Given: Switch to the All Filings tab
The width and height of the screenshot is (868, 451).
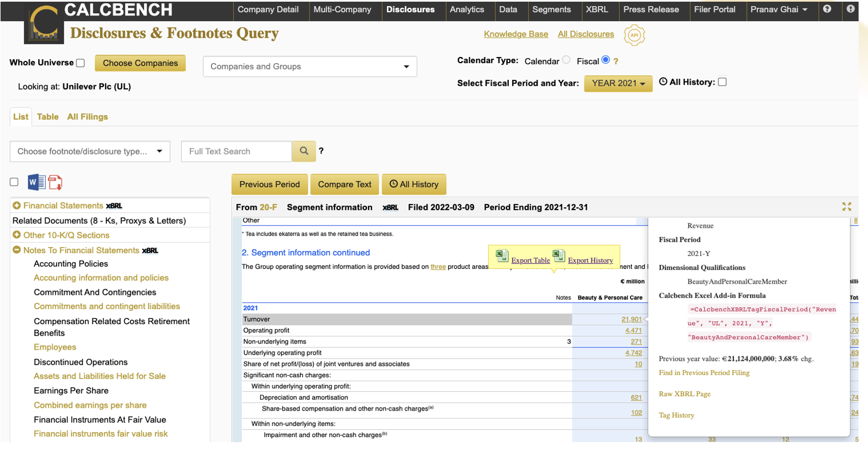Looking at the screenshot, I should coord(87,117).
